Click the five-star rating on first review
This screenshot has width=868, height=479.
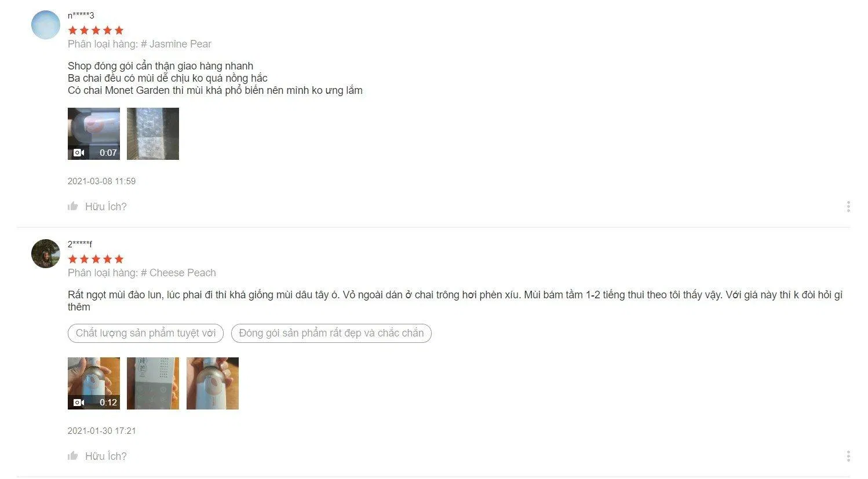(96, 30)
